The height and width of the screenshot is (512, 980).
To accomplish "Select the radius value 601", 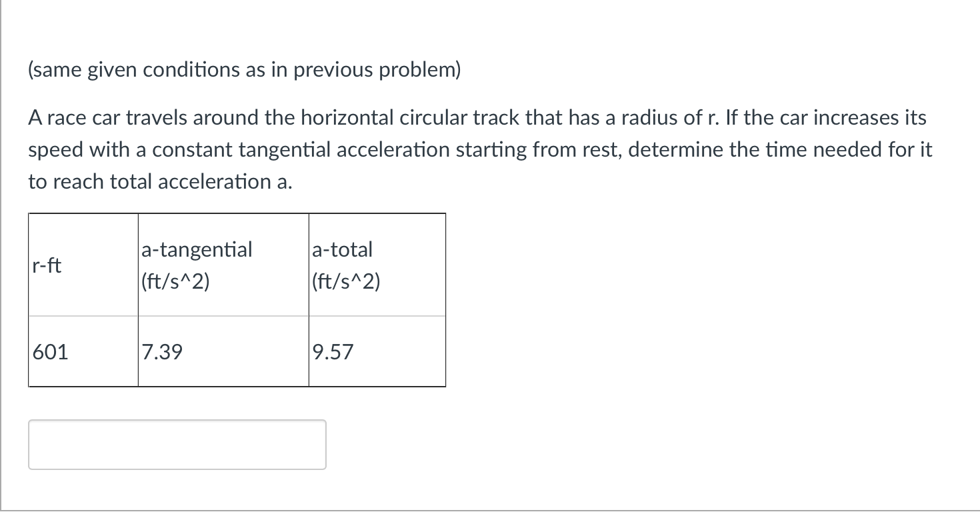I will [51, 352].
